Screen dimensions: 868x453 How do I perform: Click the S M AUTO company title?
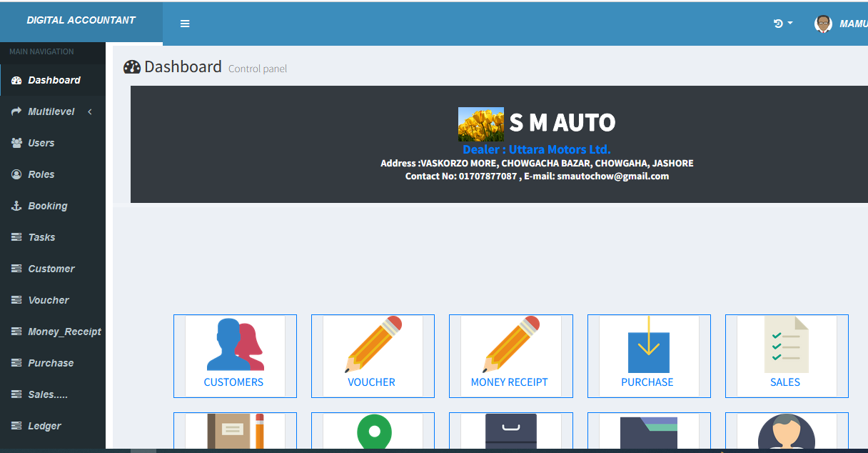click(562, 123)
